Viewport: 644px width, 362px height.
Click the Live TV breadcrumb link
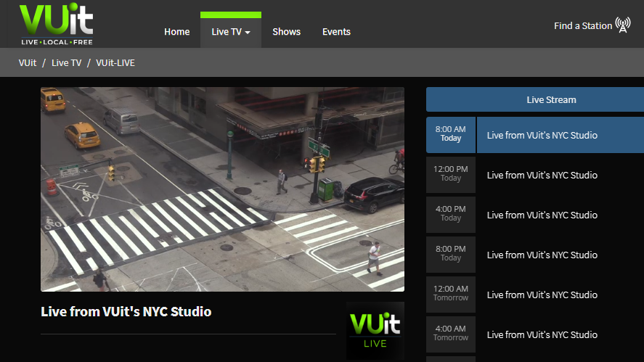[x=67, y=63]
